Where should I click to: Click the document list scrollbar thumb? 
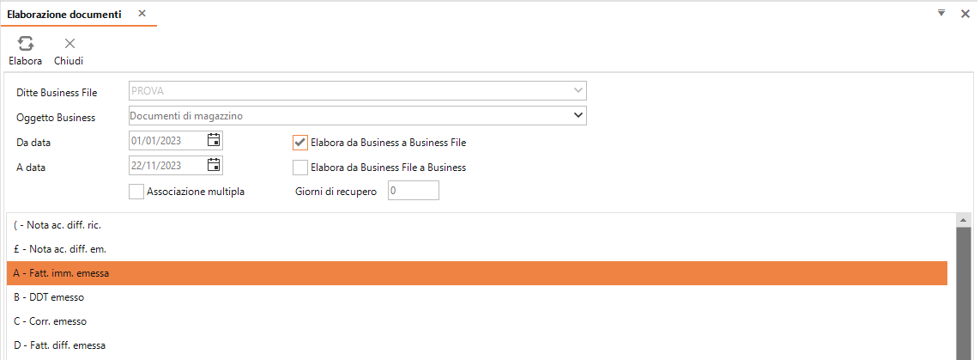(x=964, y=294)
